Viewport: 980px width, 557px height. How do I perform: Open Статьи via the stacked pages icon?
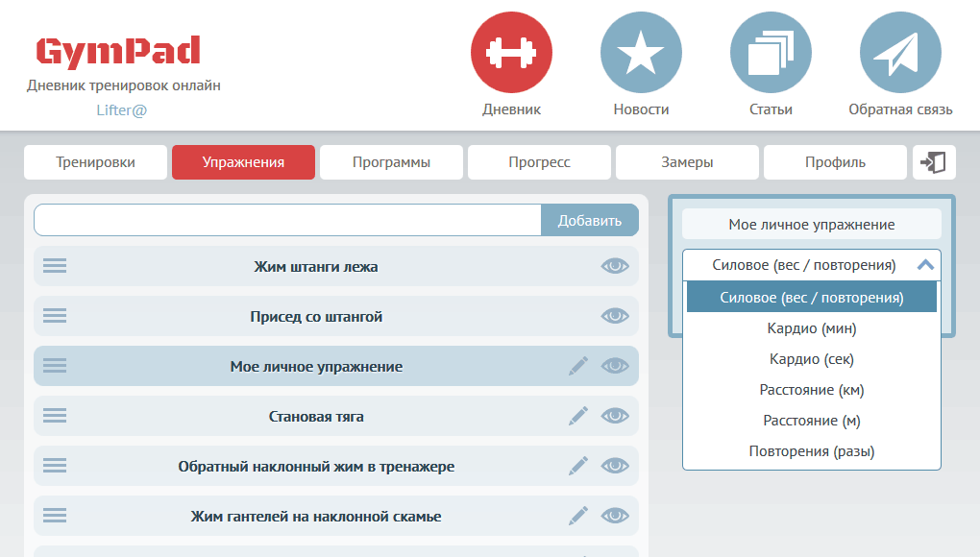tap(771, 52)
